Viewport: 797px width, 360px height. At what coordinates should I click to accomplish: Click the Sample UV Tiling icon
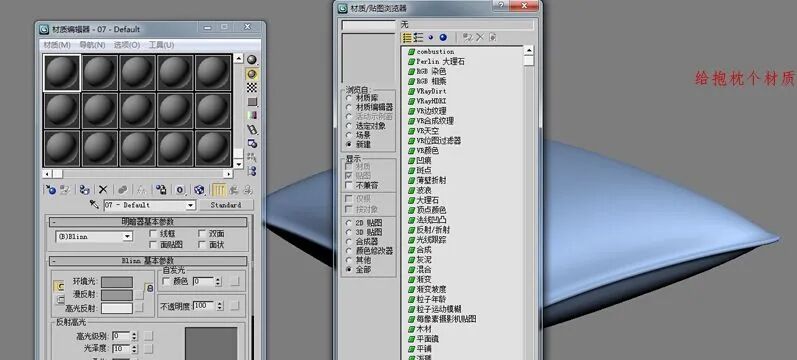(252, 102)
